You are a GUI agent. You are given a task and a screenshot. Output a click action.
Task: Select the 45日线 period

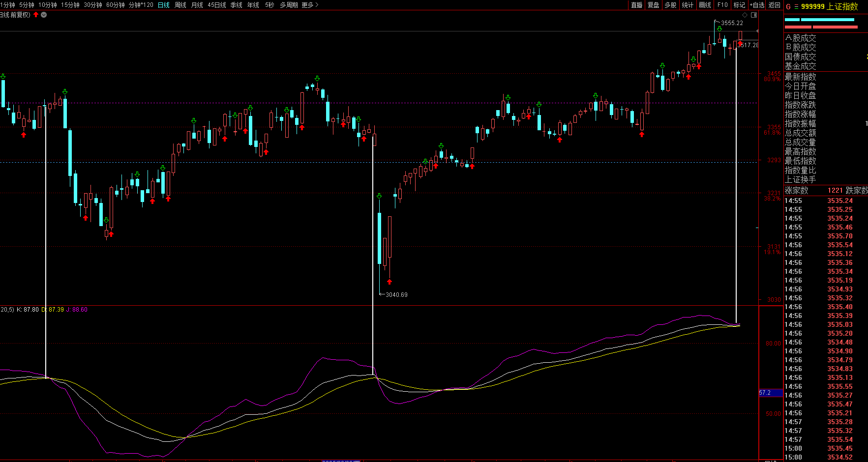pyautogui.click(x=217, y=5)
